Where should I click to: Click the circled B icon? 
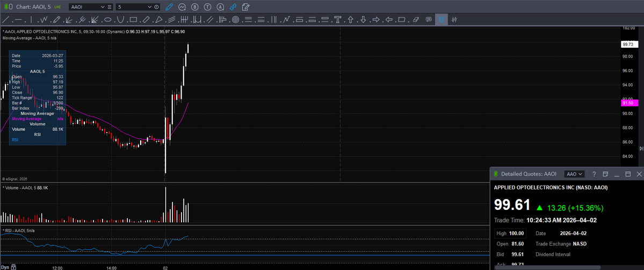(194, 6)
